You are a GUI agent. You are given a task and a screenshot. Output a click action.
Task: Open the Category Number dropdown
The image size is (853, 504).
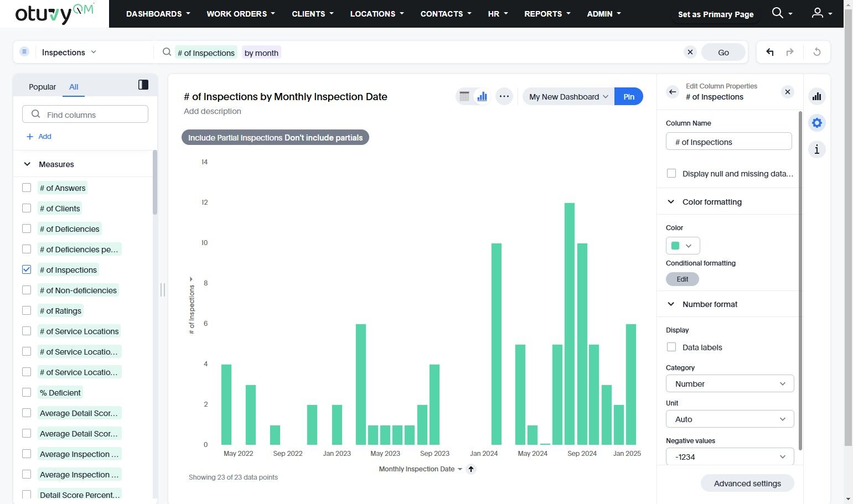[x=730, y=384]
